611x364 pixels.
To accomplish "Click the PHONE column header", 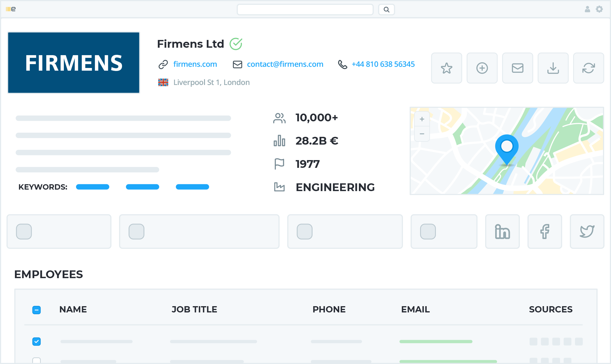I will click(329, 309).
